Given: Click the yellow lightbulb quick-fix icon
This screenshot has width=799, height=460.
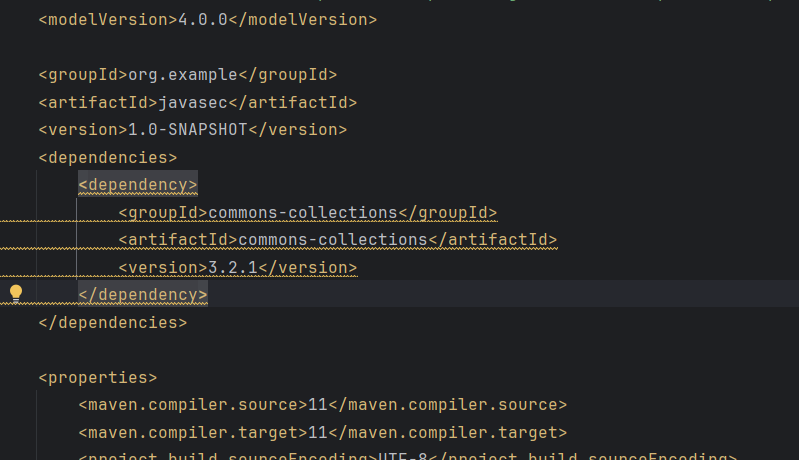Looking at the screenshot, I should (x=16, y=294).
